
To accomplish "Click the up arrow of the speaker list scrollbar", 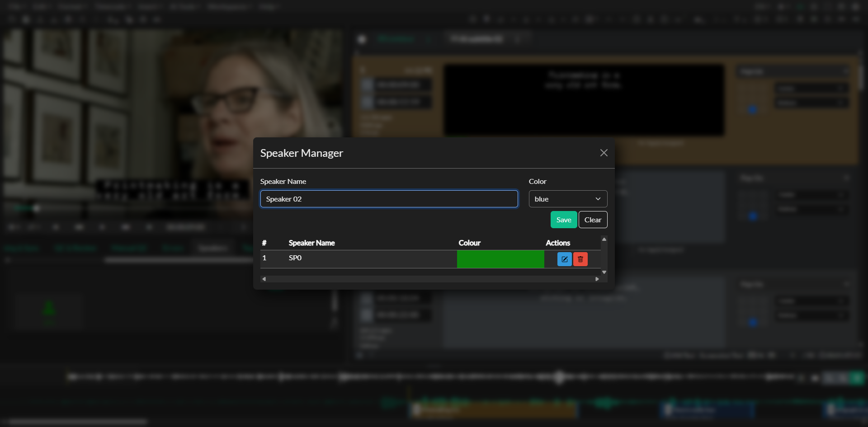I will [x=604, y=239].
